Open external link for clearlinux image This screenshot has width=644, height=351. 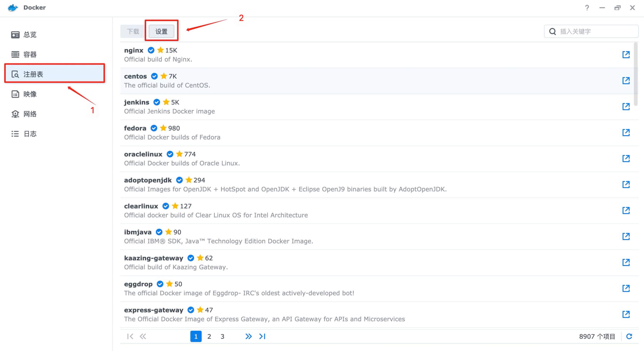[626, 210]
